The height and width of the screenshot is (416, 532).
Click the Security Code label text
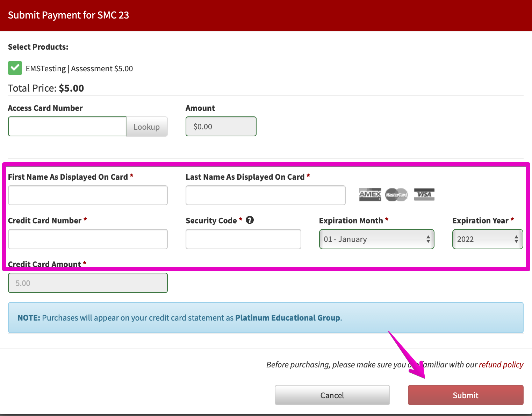[x=211, y=221]
